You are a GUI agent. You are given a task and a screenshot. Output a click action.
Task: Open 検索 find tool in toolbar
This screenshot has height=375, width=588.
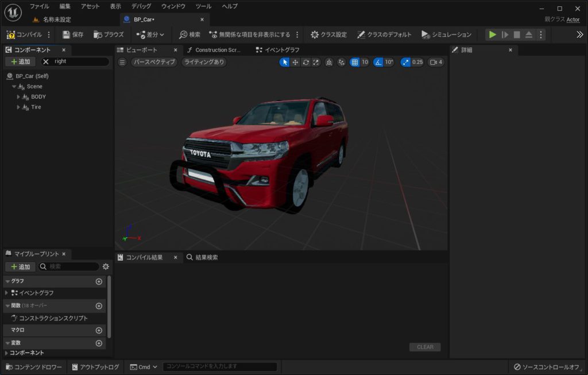(189, 34)
